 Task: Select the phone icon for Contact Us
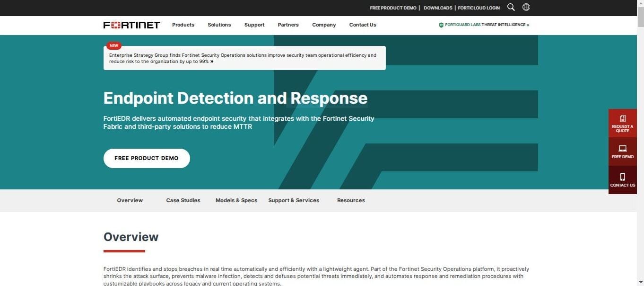(622, 177)
